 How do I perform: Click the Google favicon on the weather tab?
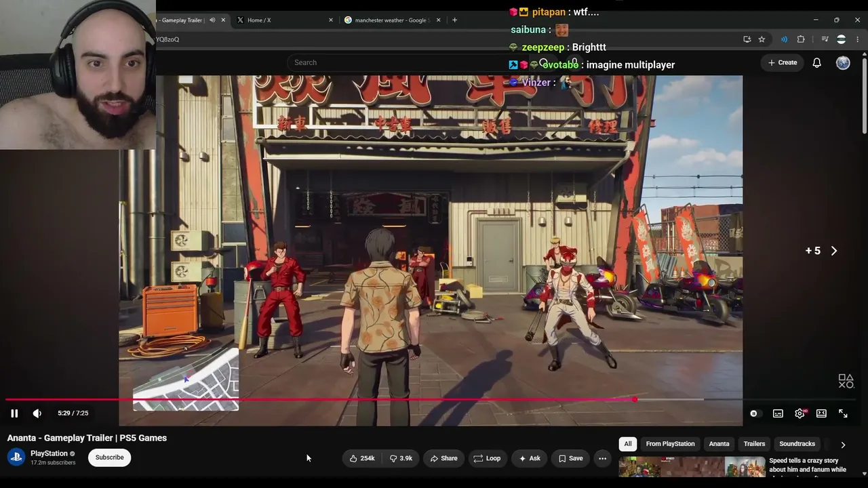coord(348,20)
